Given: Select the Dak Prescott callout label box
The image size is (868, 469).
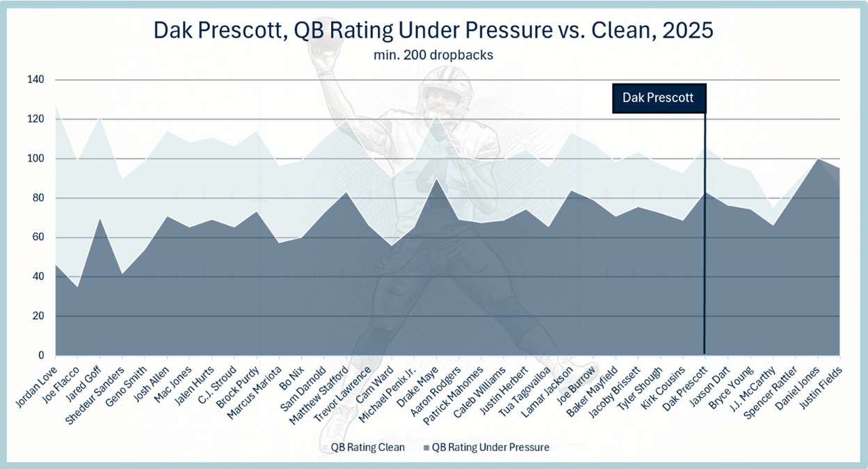Looking at the screenshot, I should coord(658,98).
